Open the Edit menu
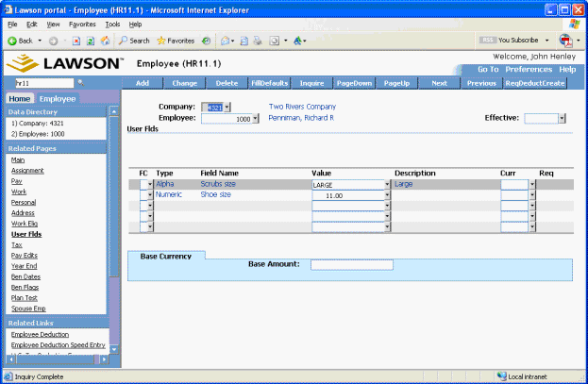The image size is (588, 384). pyautogui.click(x=32, y=25)
